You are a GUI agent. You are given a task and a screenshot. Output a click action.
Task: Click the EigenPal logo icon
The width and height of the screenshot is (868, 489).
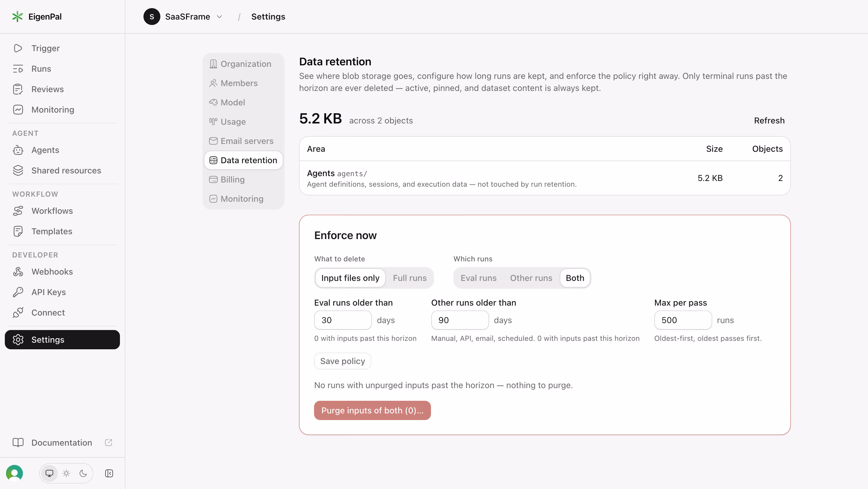pyautogui.click(x=17, y=17)
